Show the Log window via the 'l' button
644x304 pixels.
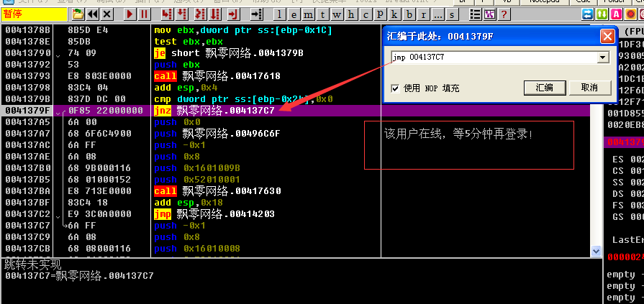click(x=280, y=14)
